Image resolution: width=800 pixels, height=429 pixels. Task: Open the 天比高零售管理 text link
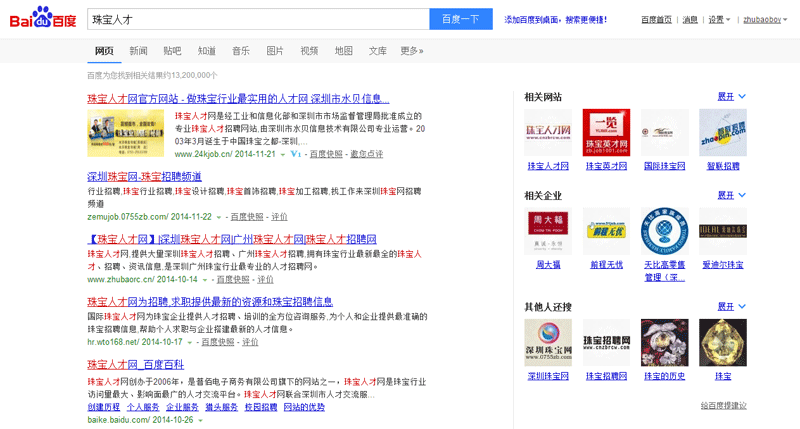point(665,271)
